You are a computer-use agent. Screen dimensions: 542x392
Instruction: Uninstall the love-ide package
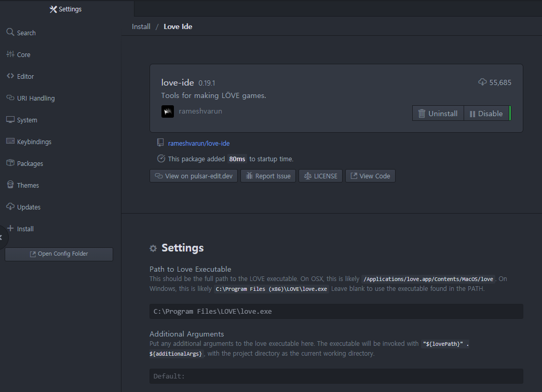438,113
